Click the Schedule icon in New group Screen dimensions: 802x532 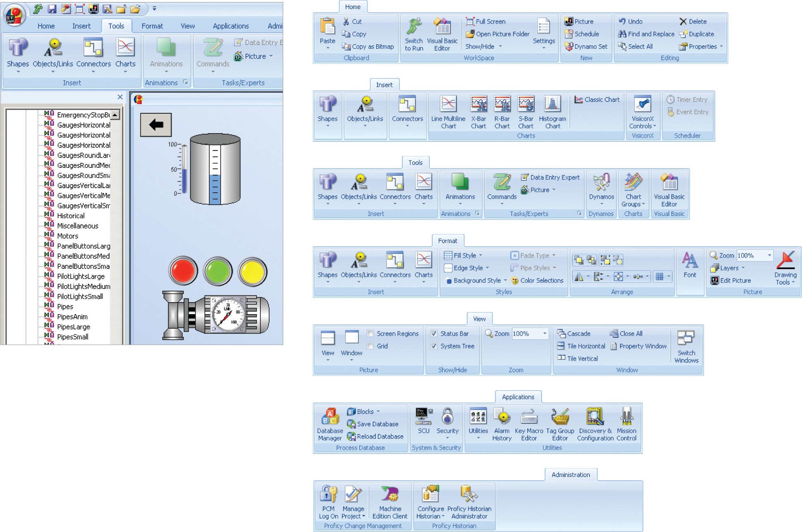pos(569,34)
